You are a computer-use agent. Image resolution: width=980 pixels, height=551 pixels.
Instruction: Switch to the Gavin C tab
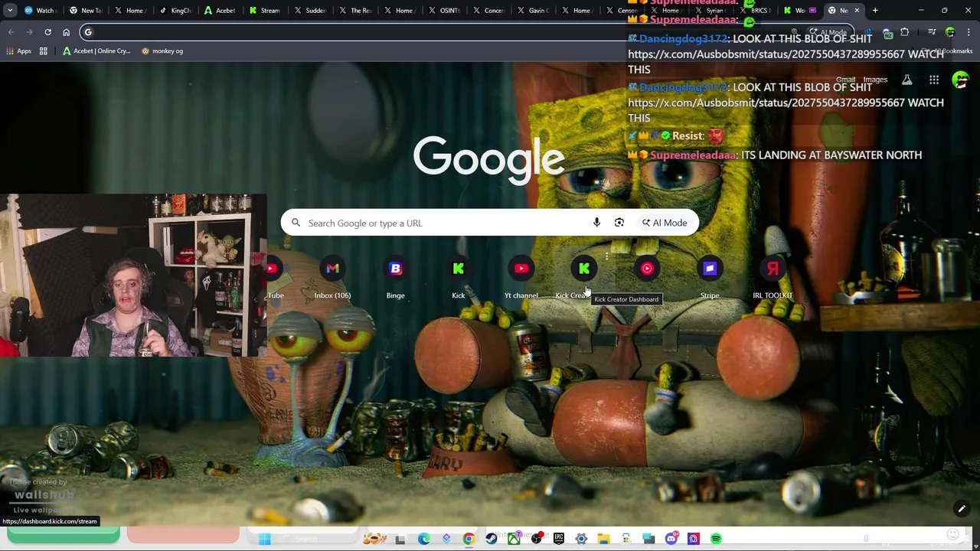point(534,11)
